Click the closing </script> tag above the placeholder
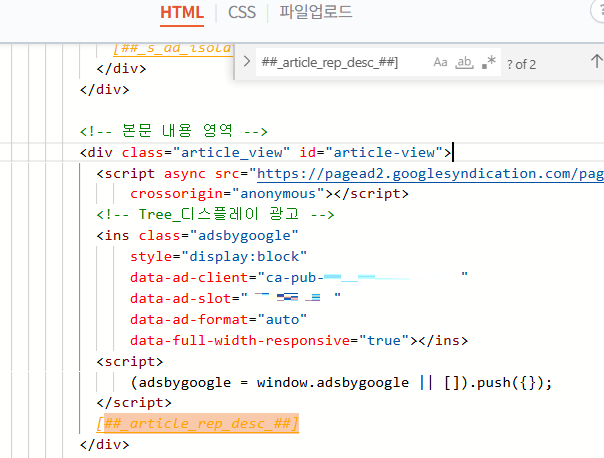This screenshot has width=604, height=458. [x=134, y=402]
